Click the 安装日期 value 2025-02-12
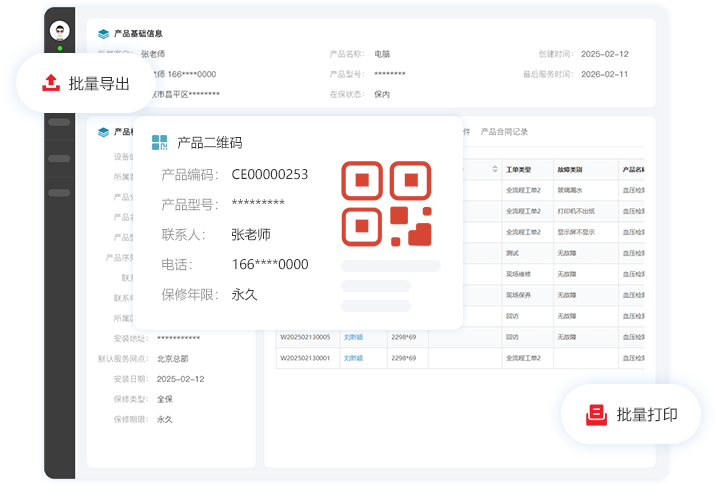The height and width of the screenshot is (486, 717). coord(180,379)
